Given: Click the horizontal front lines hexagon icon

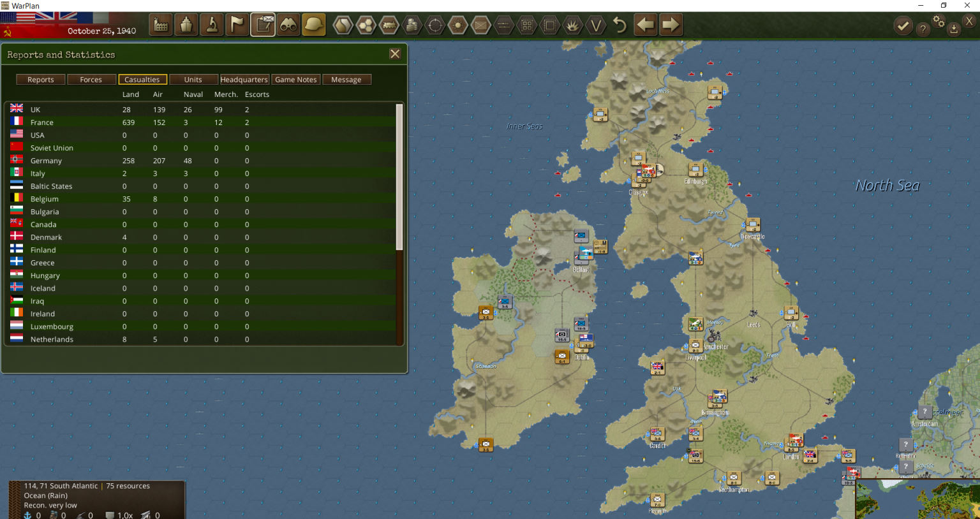Looking at the screenshot, I should click(x=504, y=26).
